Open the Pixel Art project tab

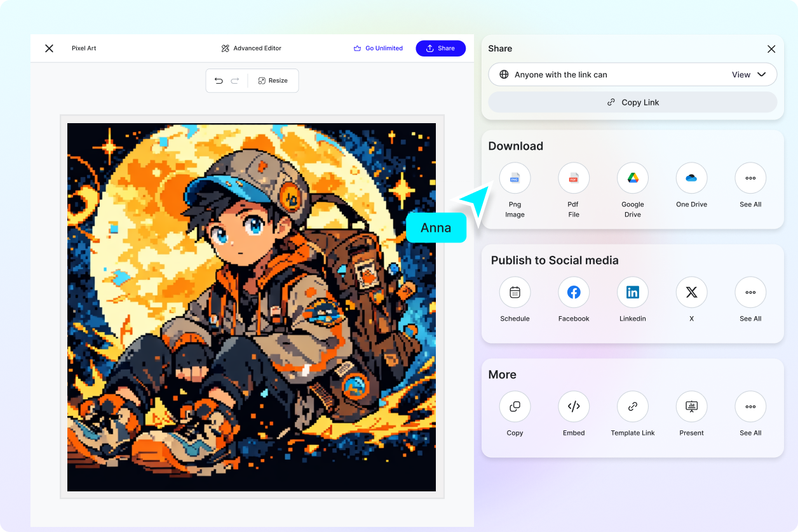(84, 48)
